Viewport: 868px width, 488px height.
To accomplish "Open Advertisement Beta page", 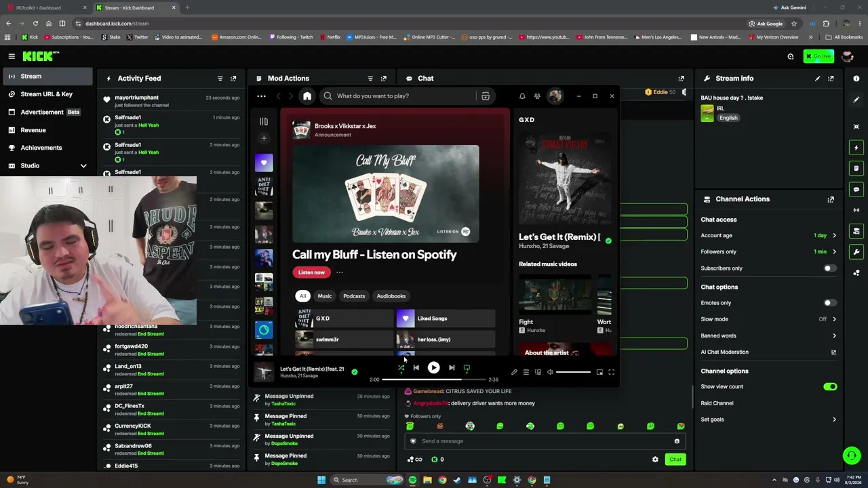I will 47,112.
